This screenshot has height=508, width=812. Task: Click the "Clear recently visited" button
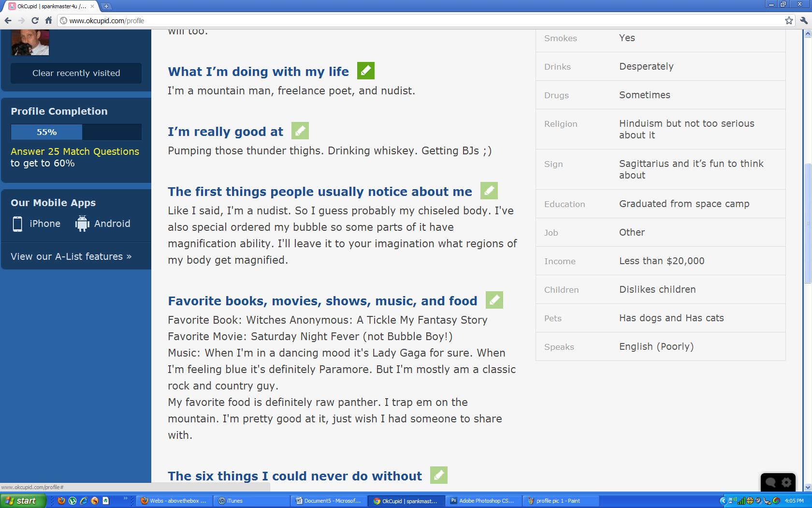75,73
